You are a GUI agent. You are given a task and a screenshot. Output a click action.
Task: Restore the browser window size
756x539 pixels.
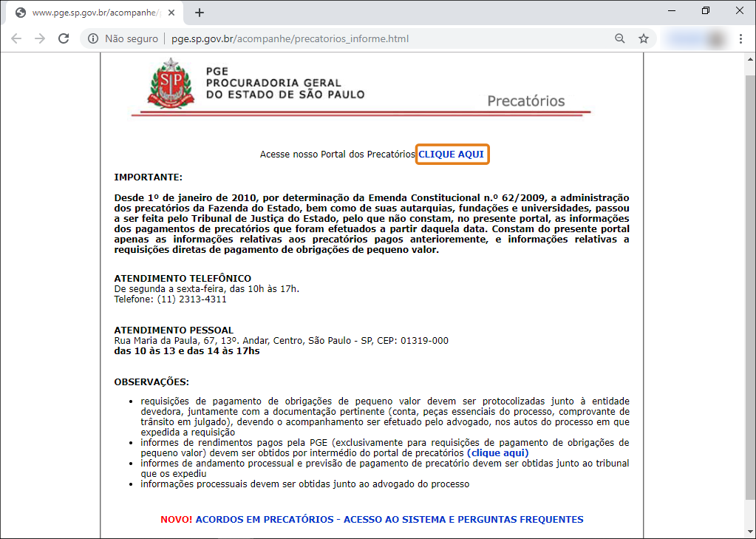pyautogui.click(x=706, y=10)
